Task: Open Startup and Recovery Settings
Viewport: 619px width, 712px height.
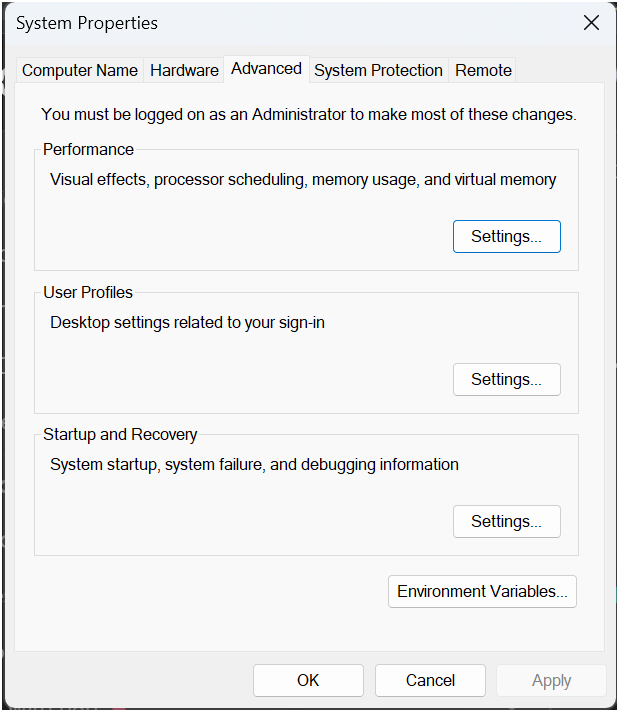Action: click(x=506, y=522)
